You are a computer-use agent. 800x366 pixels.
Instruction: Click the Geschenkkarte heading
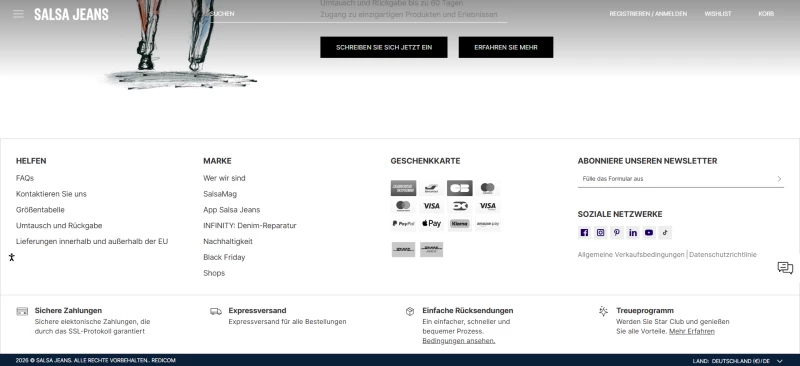pyautogui.click(x=425, y=161)
